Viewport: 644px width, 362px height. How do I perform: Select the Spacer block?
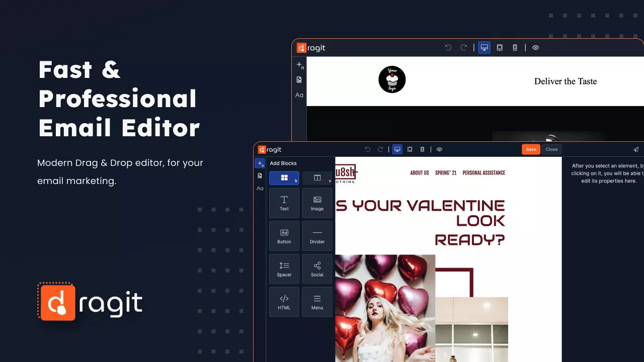click(284, 269)
